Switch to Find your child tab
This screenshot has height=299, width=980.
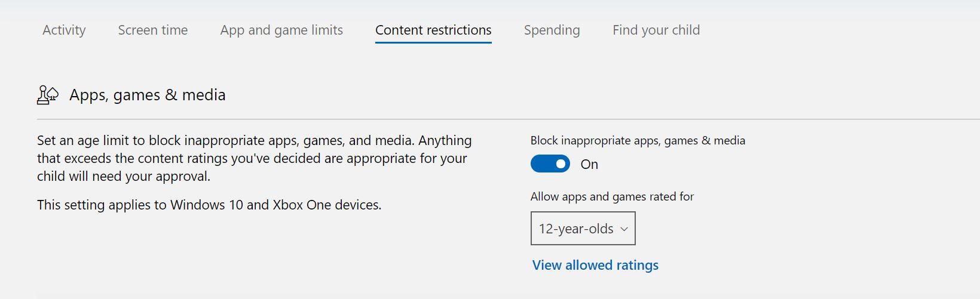tap(656, 30)
